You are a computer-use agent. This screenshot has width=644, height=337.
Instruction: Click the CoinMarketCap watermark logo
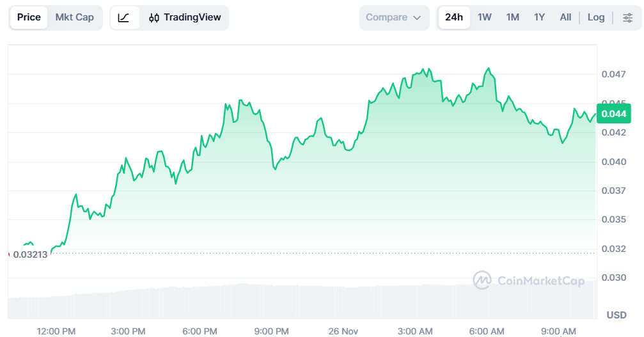pos(528,281)
